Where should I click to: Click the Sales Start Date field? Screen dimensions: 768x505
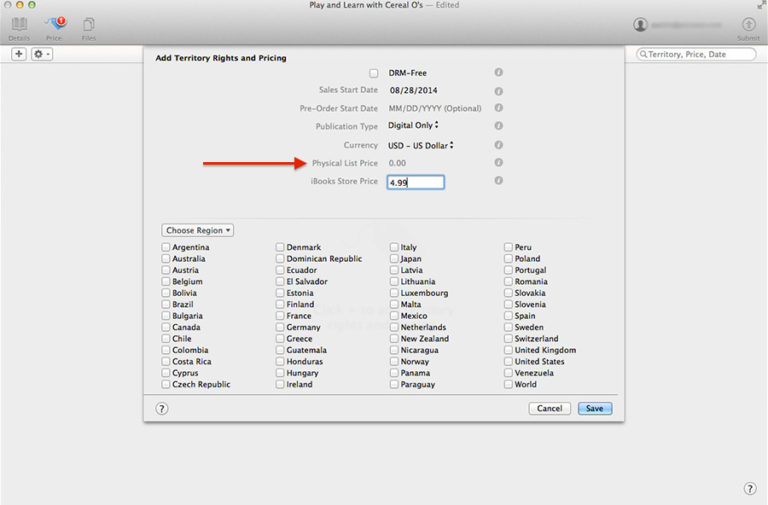click(414, 90)
